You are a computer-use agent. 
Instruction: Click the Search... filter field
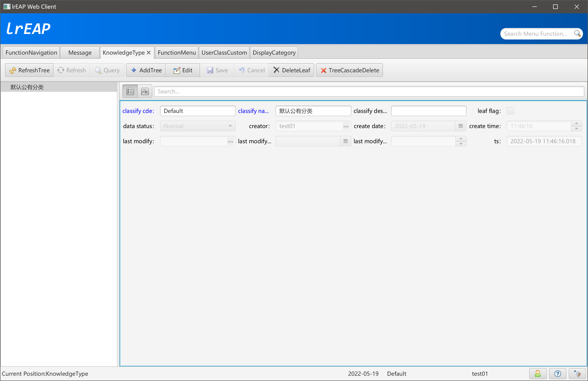pos(369,92)
